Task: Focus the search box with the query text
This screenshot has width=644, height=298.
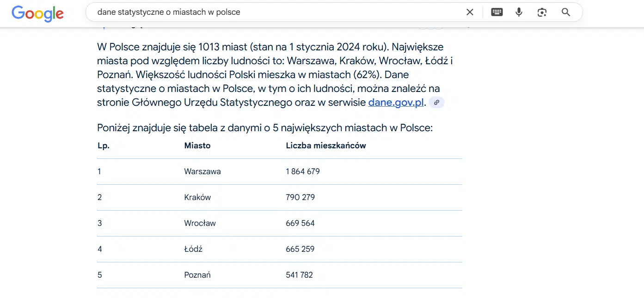Action: click(277, 12)
